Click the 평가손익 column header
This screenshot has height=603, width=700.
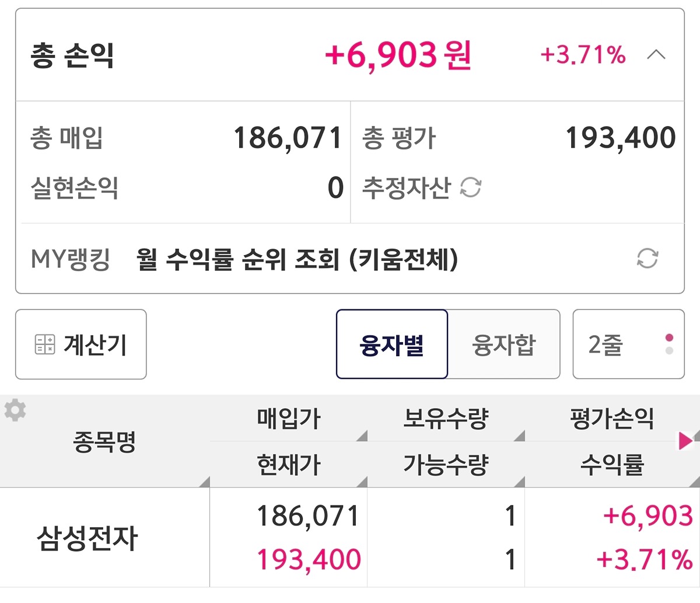[x=611, y=419]
